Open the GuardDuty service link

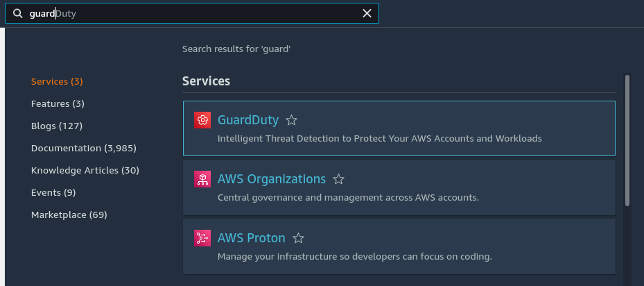tap(248, 120)
